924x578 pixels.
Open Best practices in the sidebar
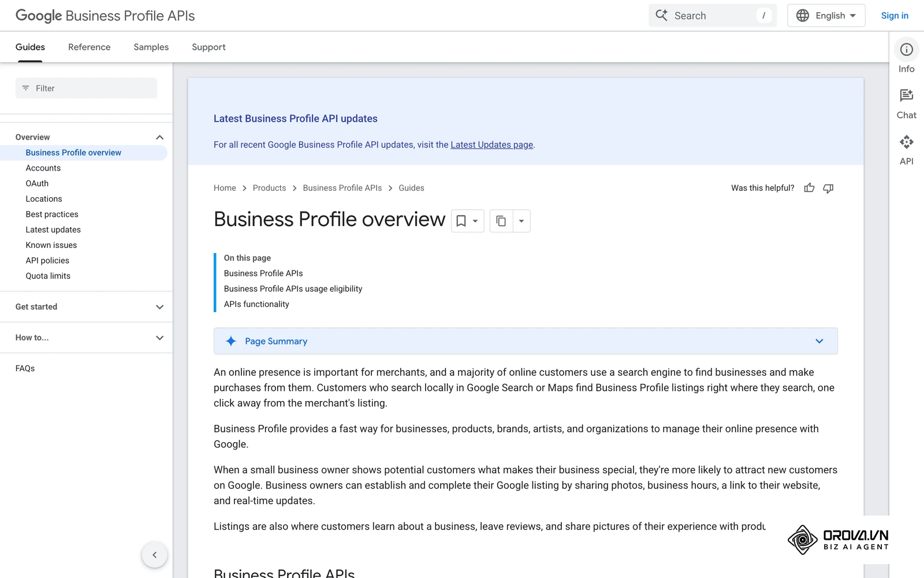tap(52, 214)
